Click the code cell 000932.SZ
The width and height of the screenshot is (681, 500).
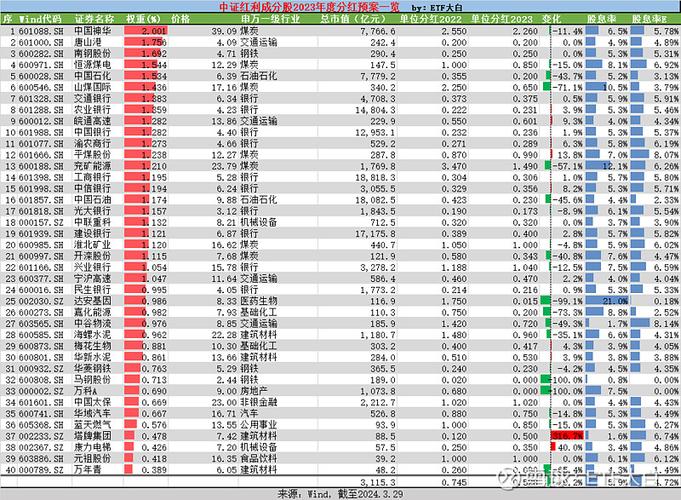pyautogui.click(x=41, y=369)
